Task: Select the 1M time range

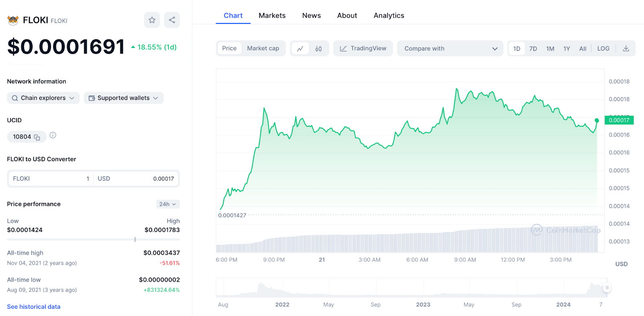Action: 550,49
